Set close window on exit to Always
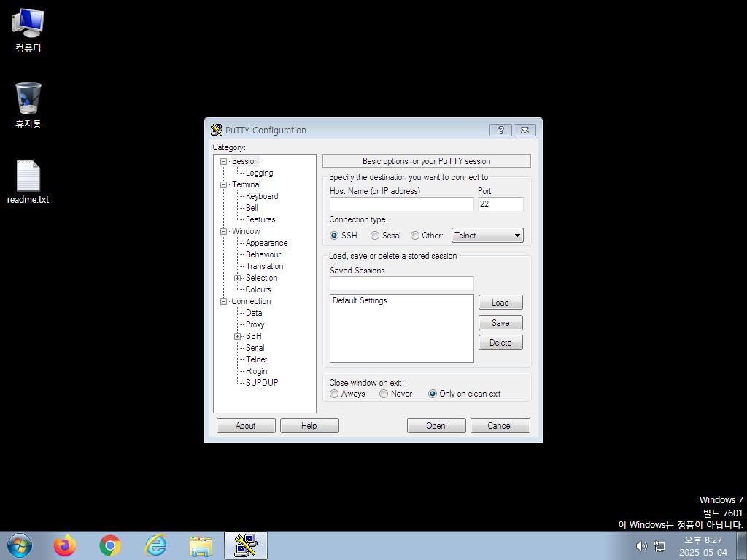Screen dimensions: 747x560 point(347,394)
